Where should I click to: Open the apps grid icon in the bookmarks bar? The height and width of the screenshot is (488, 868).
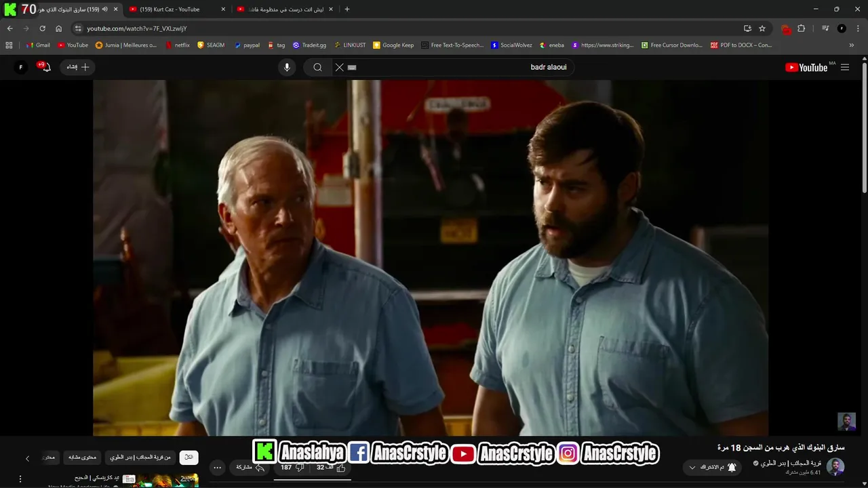click(9, 45)
